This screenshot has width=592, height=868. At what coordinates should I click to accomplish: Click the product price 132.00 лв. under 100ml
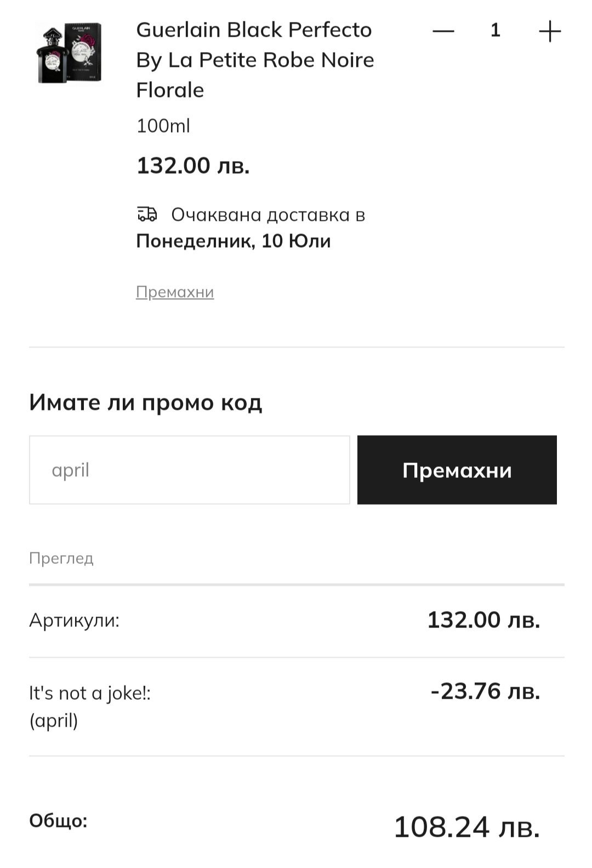pos(193,165)
